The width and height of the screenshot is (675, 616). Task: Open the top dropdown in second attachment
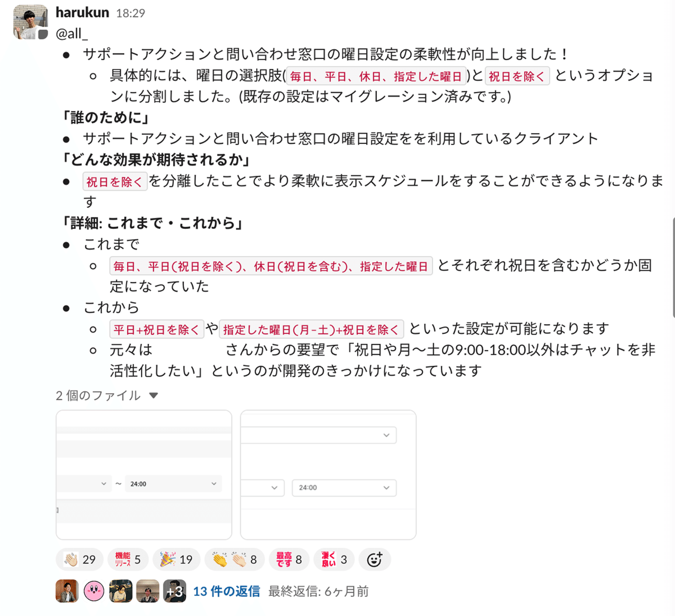pyautogui.click(x=319, y=435)
